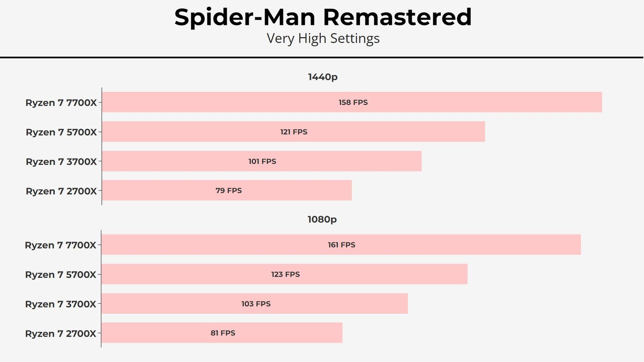Select the 161 FPS bar in 1080p
Image resolution: width=644 pixels, height=362 pixels.
click(x=341, y=245)
